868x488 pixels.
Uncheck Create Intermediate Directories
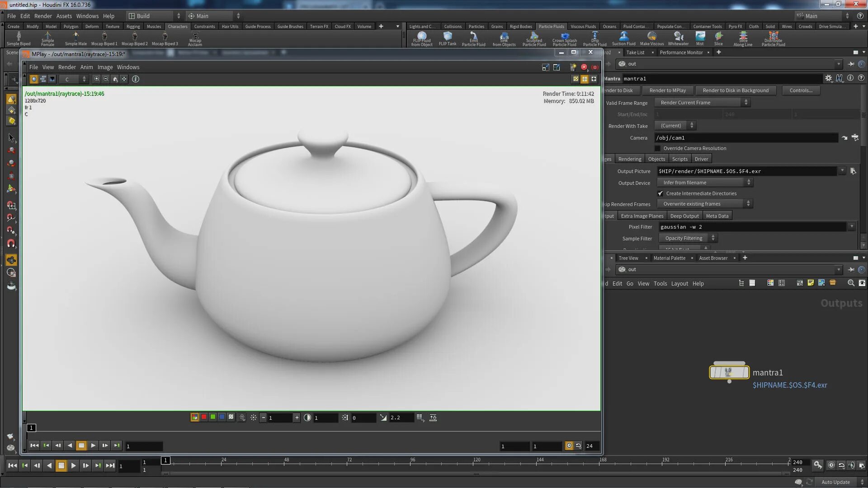660,193
